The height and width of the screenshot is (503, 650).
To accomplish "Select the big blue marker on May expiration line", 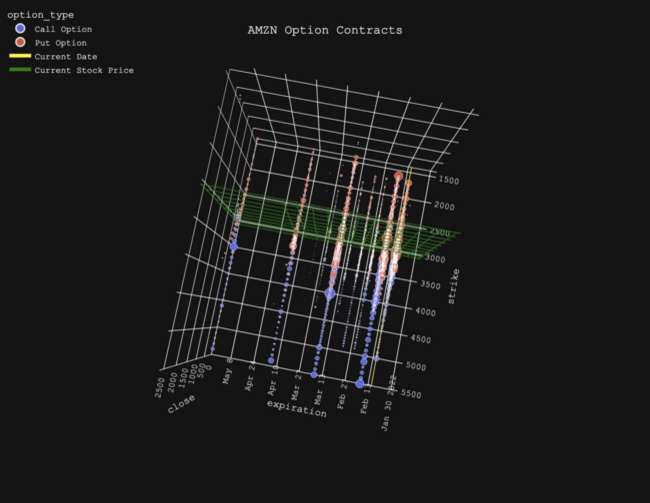I will tap(234, 245).
